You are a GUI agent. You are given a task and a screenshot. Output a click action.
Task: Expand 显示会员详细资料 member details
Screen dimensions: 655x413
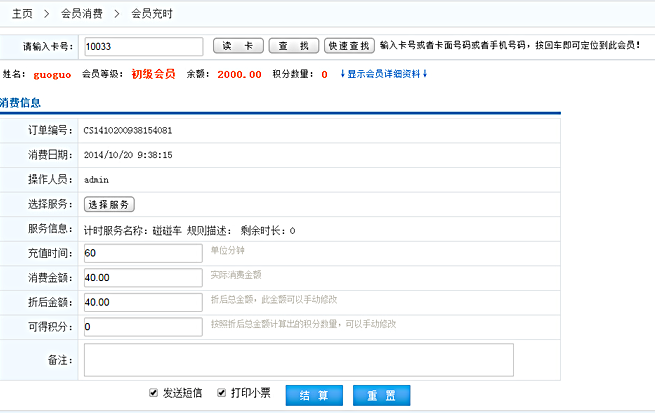pyautogui.click(x=384, y=74)
